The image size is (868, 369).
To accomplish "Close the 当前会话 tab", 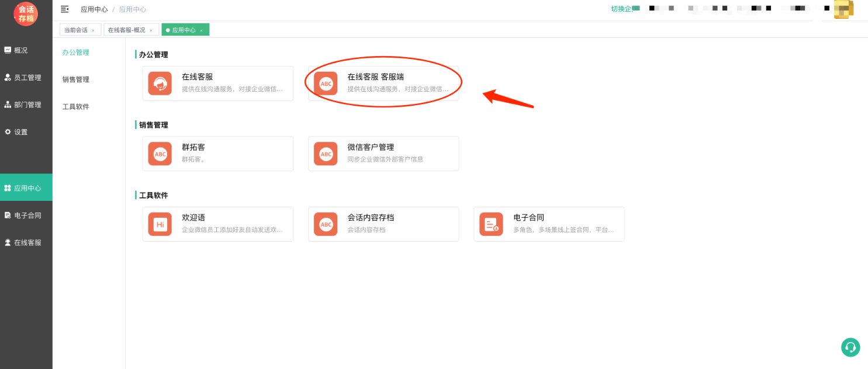I will (x=93, y=30).
